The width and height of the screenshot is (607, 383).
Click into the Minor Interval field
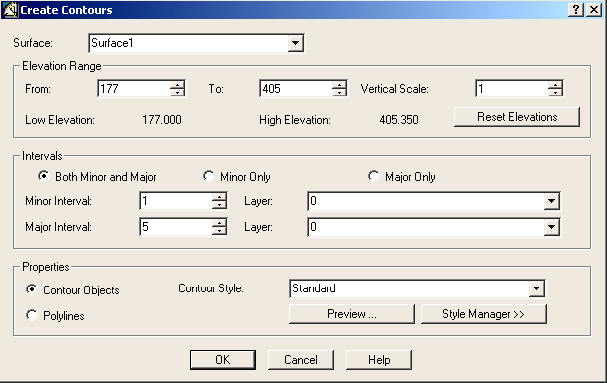pos(176,201)
